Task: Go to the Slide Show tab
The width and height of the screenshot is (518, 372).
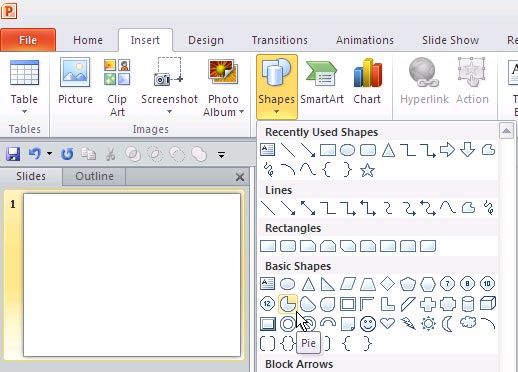Action: (450, 40)
